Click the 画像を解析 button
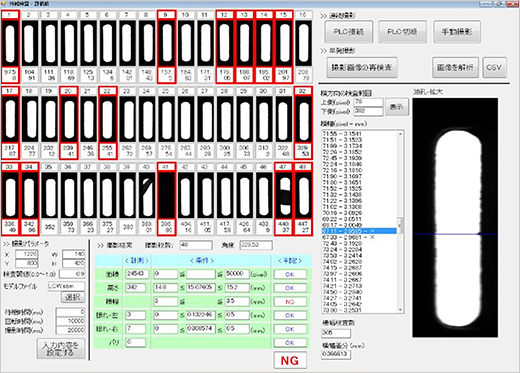The height and width of the screenshot is (373, 520). click(455, 67)
